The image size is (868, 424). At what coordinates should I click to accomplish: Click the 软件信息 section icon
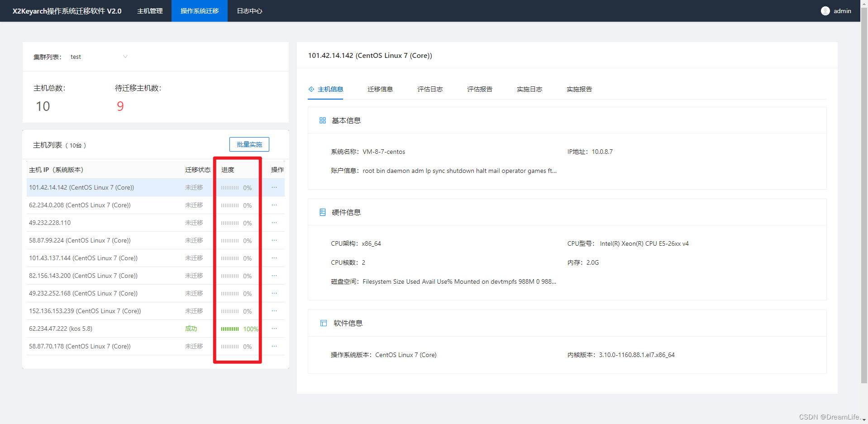pos(324,323)
